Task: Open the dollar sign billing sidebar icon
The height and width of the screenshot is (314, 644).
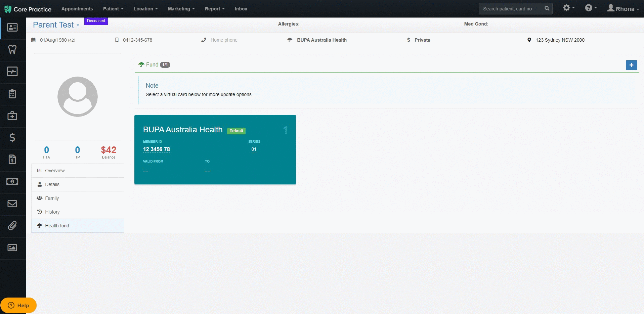Action: (12, 137)
